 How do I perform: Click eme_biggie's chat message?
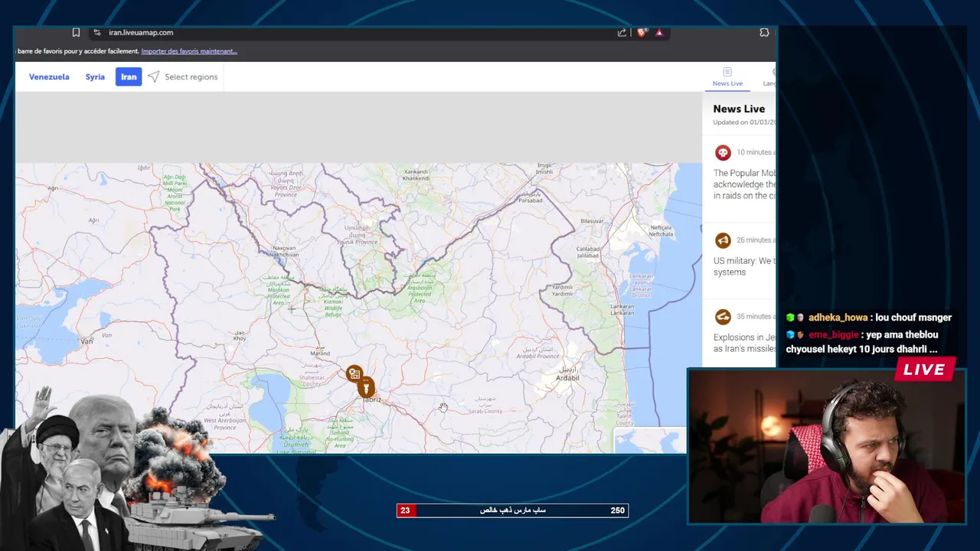(862, 341)
